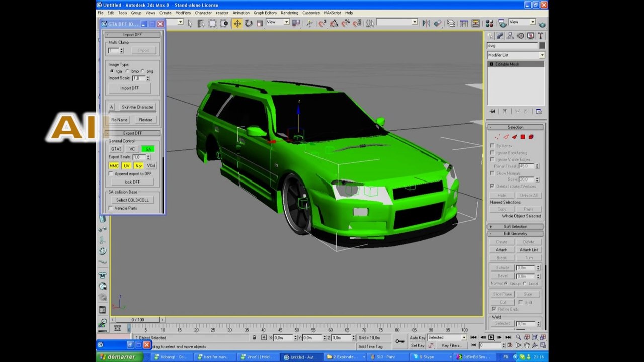Toggle the Angle Snap icon
Viewport: 644px width, 362px height.
pos(334,23)
